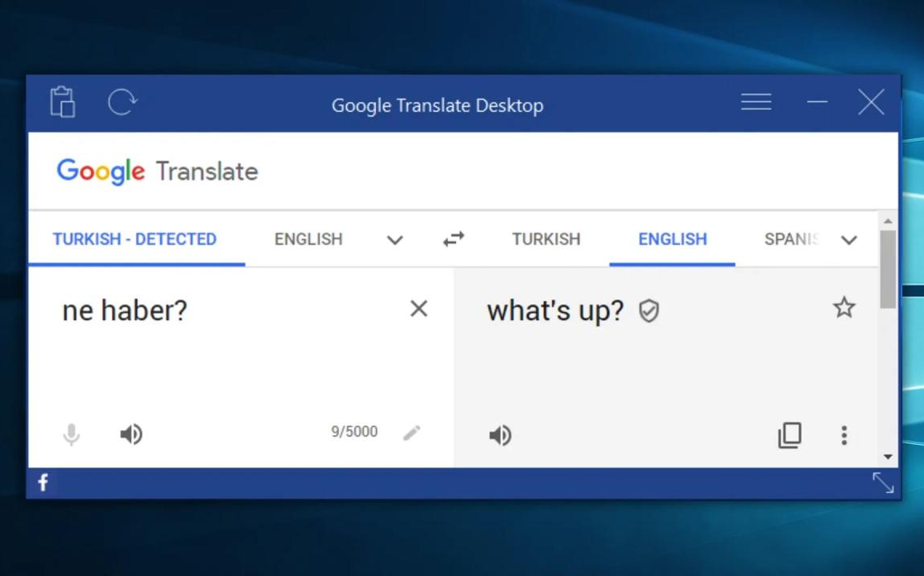Click the translated text "what's up?"
924x576 pixels.
click(x=555, y=310)
